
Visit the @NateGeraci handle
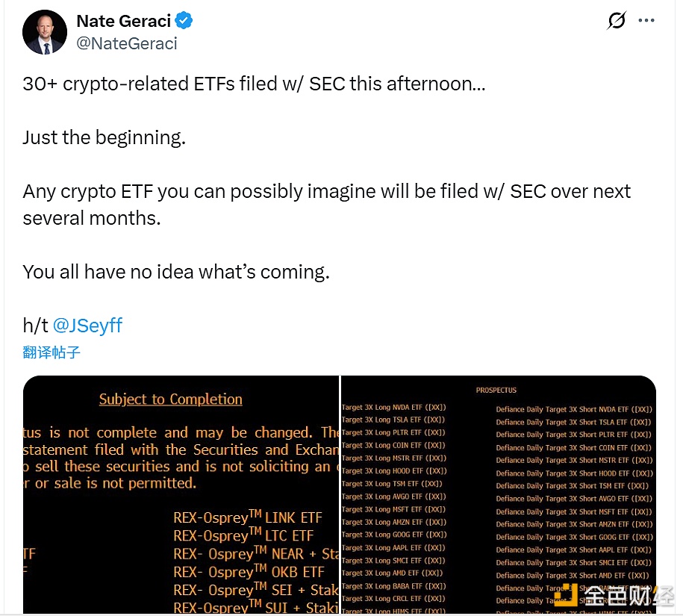127,43
